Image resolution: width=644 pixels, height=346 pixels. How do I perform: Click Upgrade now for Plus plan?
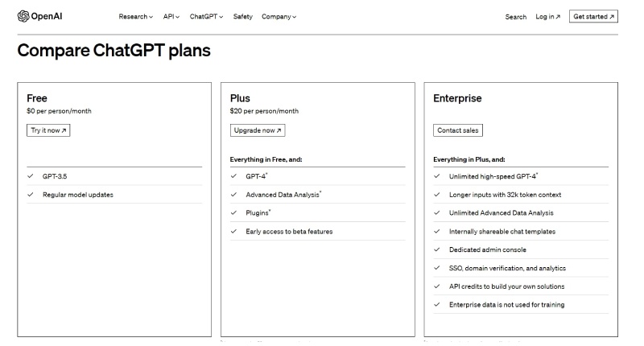258,130
